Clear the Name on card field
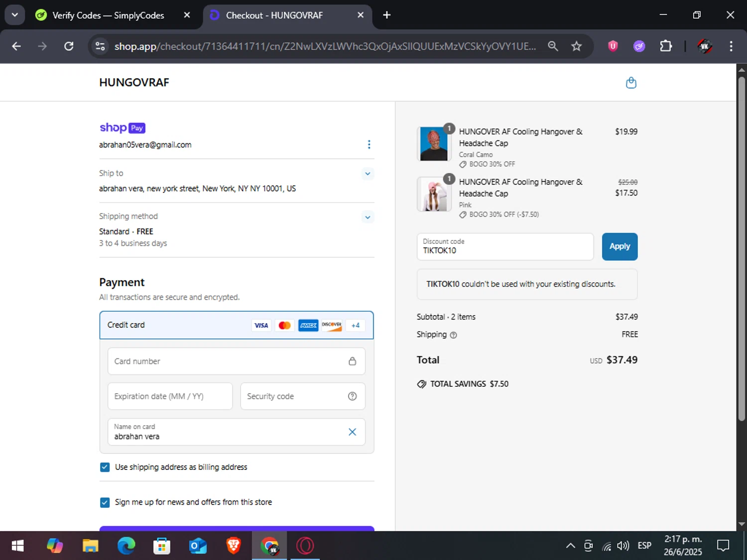 pos(352,432)
